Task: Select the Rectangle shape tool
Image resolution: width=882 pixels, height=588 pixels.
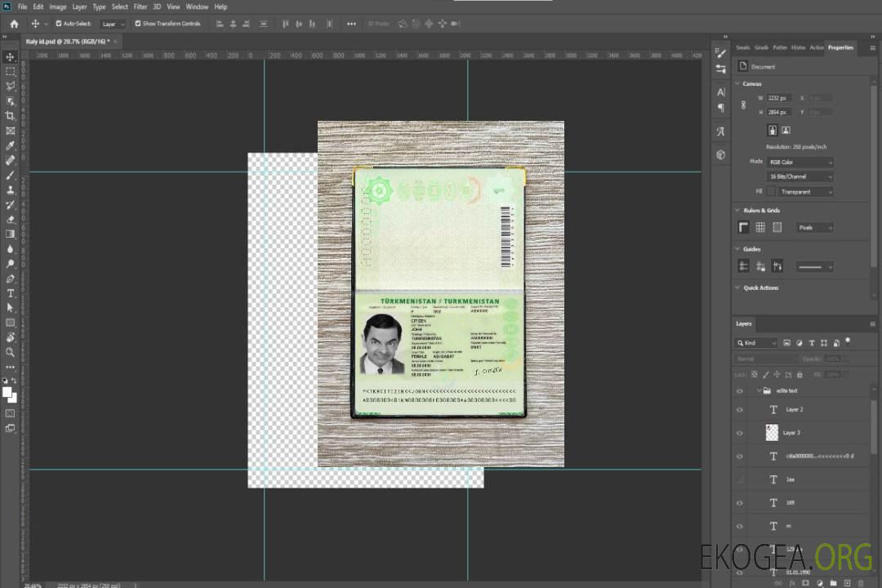Action: [10, 323]
